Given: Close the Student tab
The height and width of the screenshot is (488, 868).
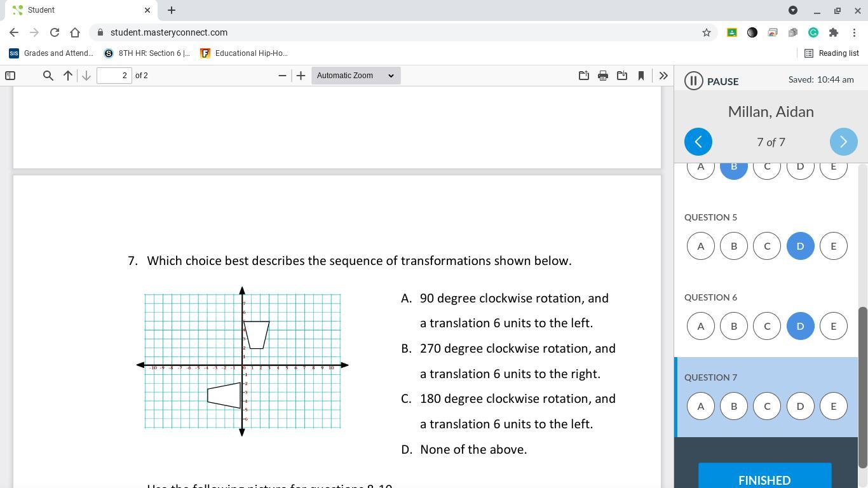Looking at the screenshot, I should point(147,10).
